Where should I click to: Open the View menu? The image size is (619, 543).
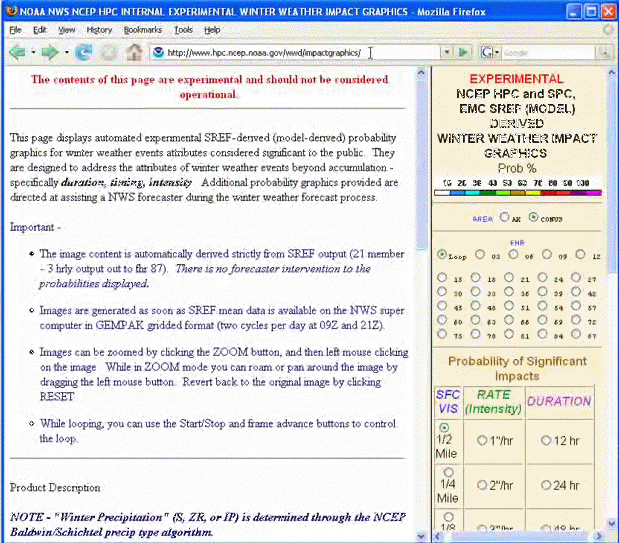click(x=66, y=30)
